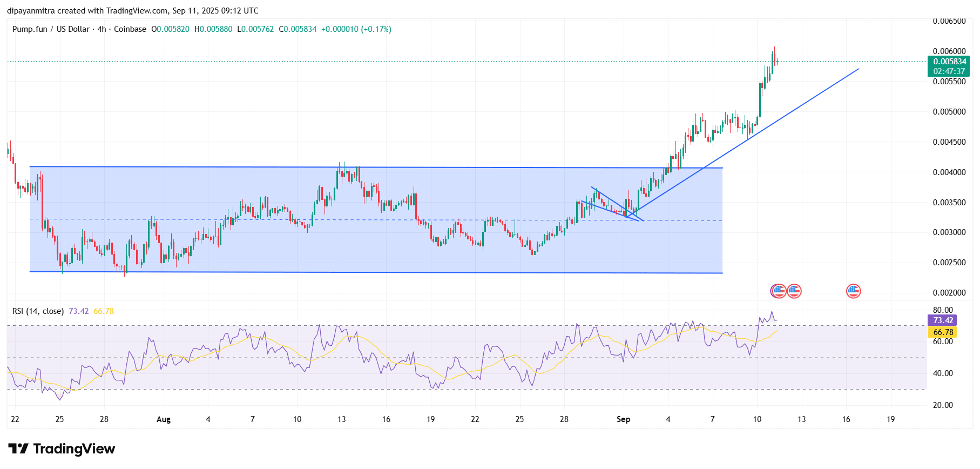
Task: Click the green current price label 0.005834
Action: point(949,62)
